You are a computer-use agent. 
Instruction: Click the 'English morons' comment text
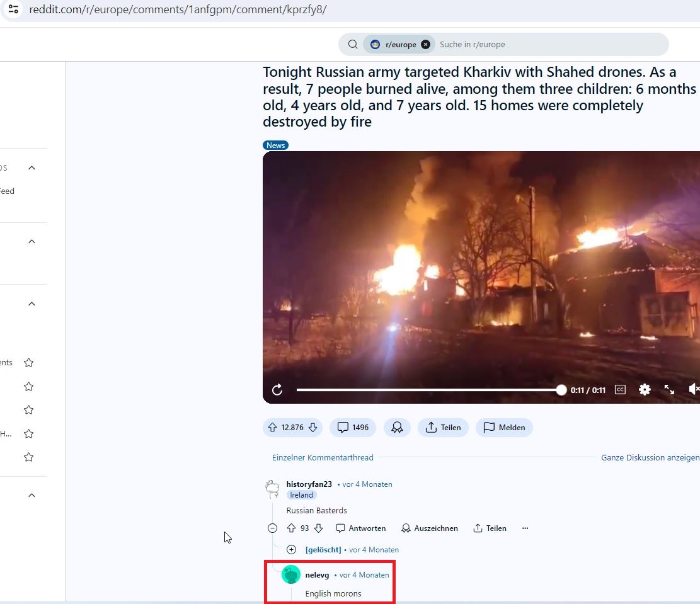coord(333,593)
